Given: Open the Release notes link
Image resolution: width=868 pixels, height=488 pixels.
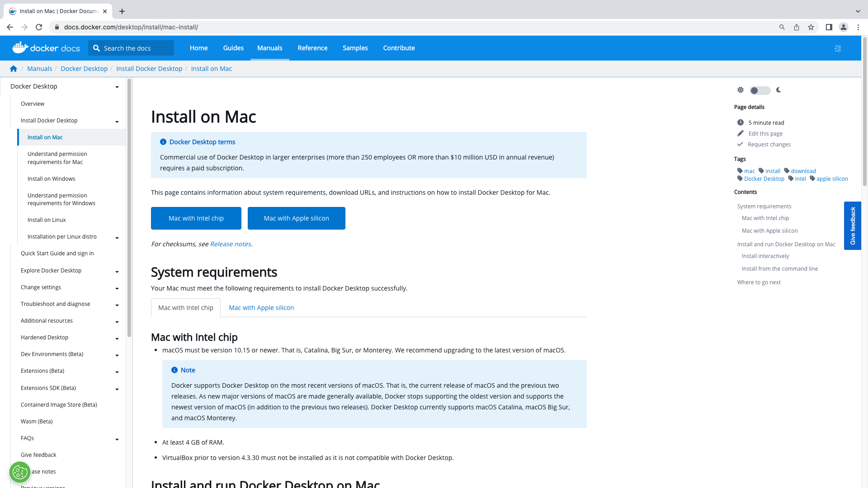Looking at the screenshot, I should [230, 244].
